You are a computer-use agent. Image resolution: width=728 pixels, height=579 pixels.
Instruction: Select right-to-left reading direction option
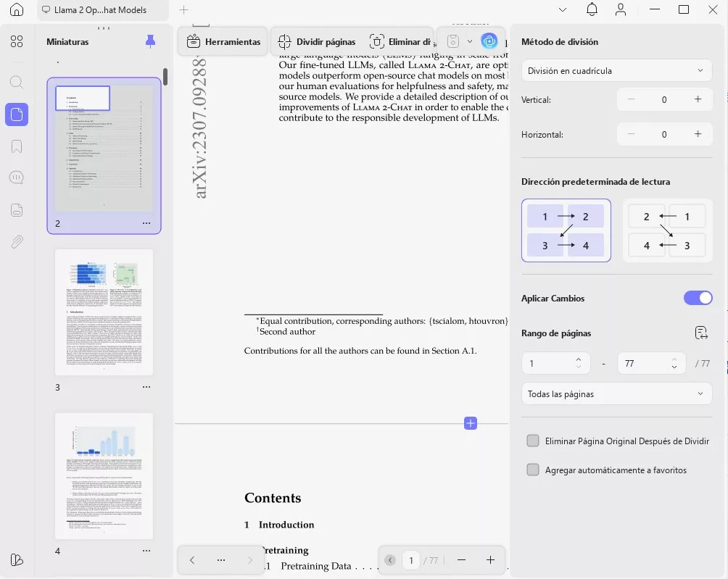(x=667, y=230)
